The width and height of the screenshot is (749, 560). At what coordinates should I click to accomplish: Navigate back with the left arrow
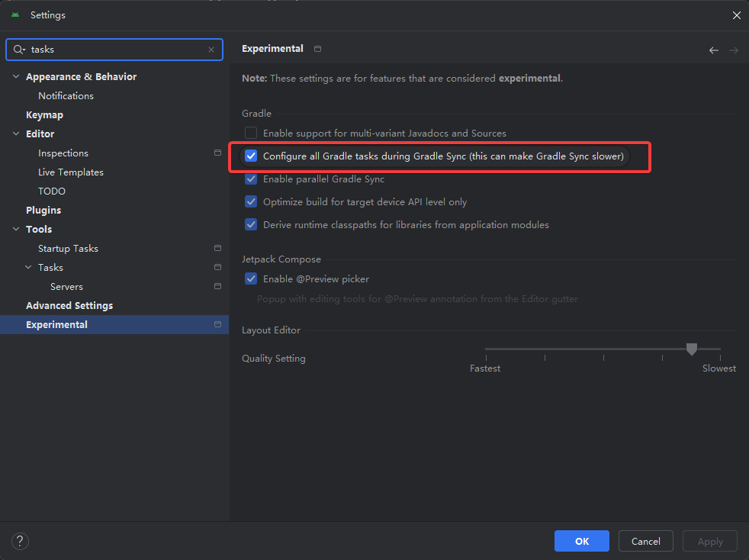[x=714, y=50]
